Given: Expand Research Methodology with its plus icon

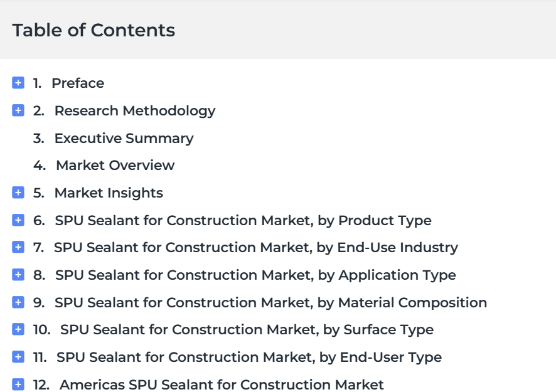Looking at the screenshot, I should pyautogui.click(x=18, y=110).
